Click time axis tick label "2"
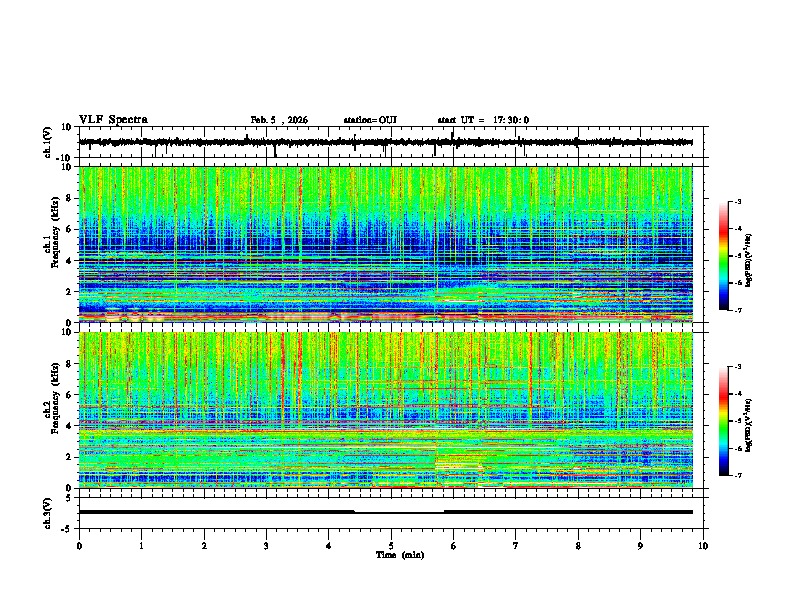 (x=204, y=546)
